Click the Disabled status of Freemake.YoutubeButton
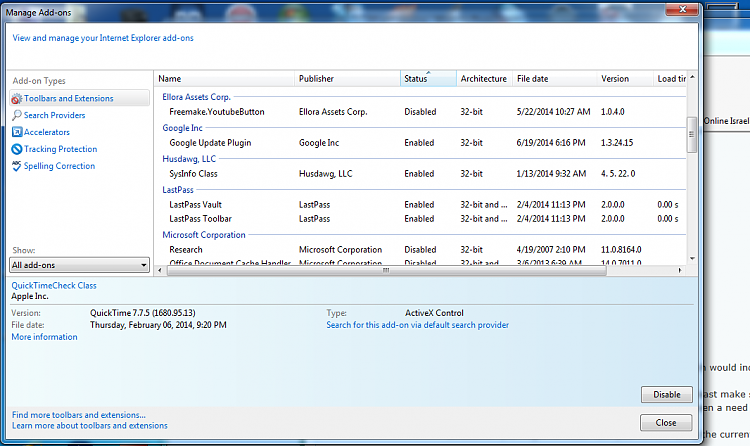This screenshot has height=446, width=750. point(420,112)
